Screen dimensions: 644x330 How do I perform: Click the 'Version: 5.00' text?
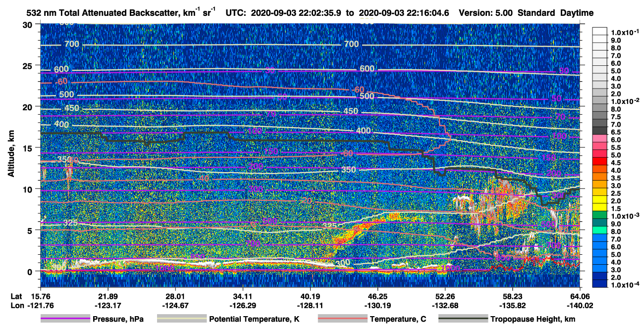tap(486, 13)
